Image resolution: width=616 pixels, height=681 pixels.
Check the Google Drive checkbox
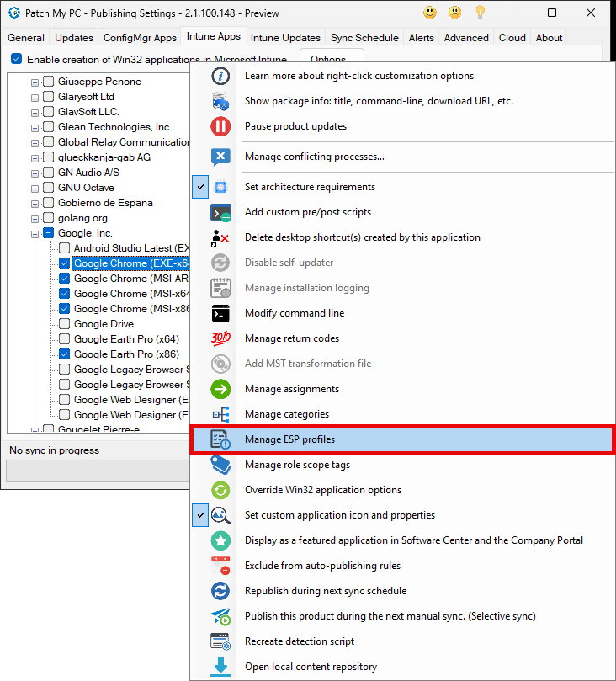[64, 324]
